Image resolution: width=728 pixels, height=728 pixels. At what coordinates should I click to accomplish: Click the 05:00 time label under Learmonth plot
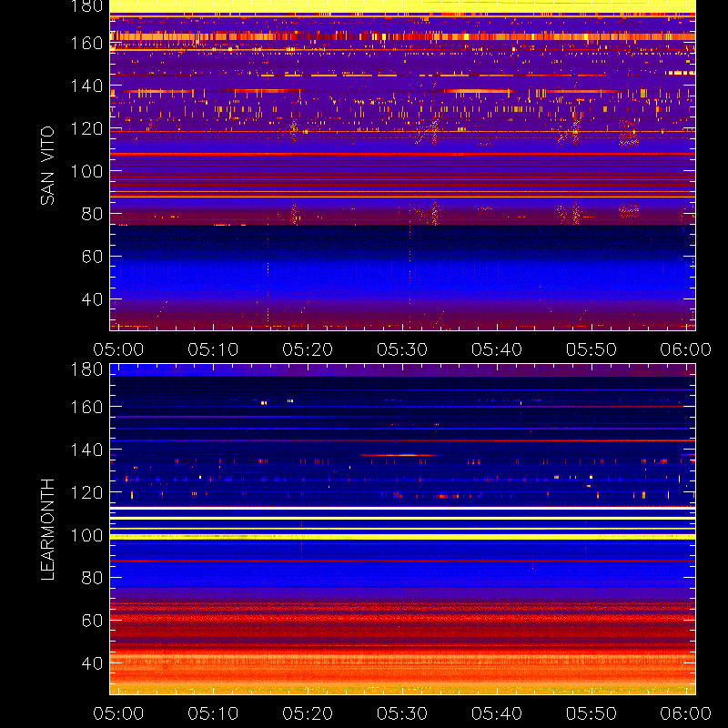pos(118,713)
